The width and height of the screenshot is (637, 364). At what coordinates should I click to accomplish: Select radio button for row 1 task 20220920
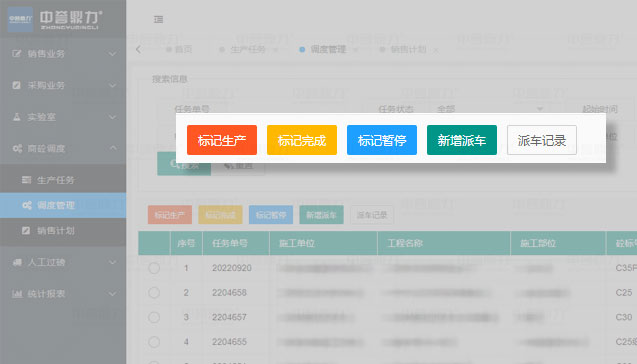click(154, 268)
